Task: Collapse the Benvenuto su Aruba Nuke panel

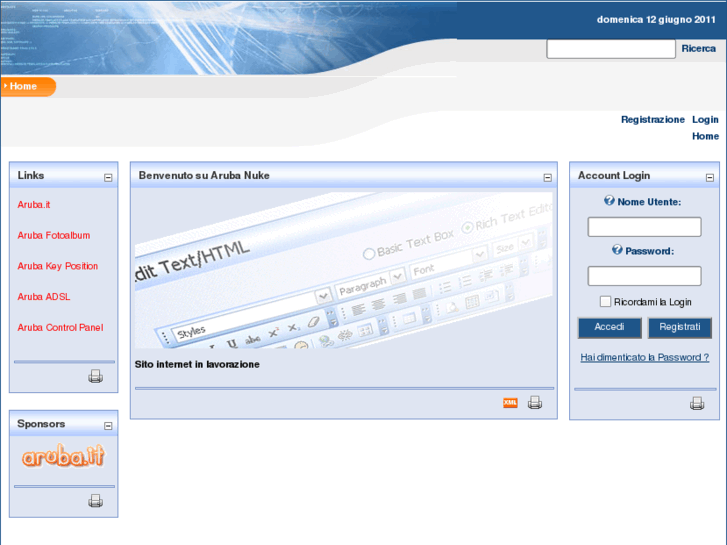Action: (548, 178)
